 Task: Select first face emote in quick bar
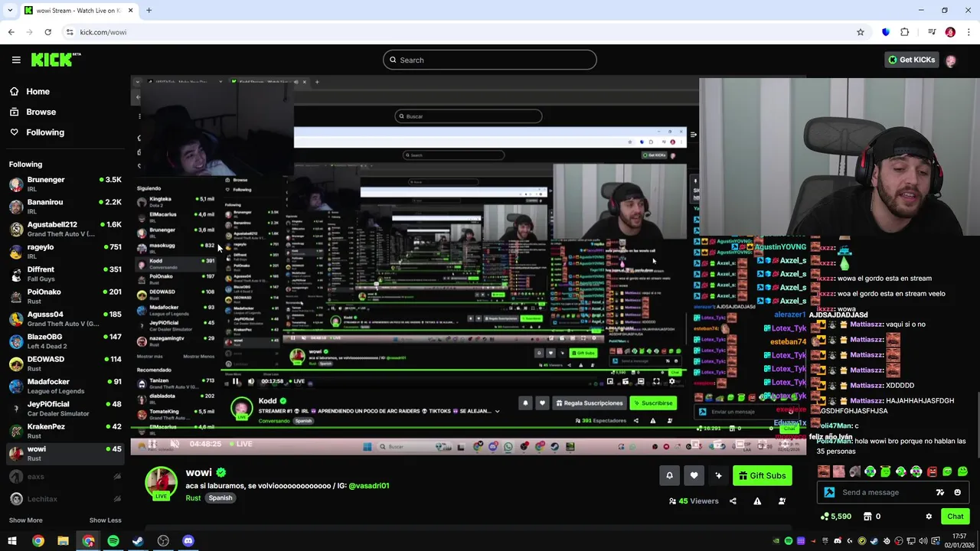[824, 472]
